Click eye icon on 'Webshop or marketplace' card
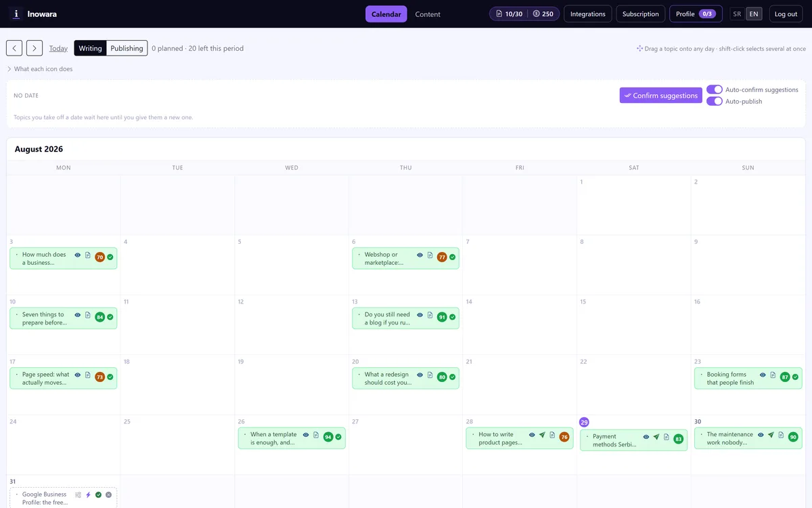812x508 pixels. (x=420, y=255)
